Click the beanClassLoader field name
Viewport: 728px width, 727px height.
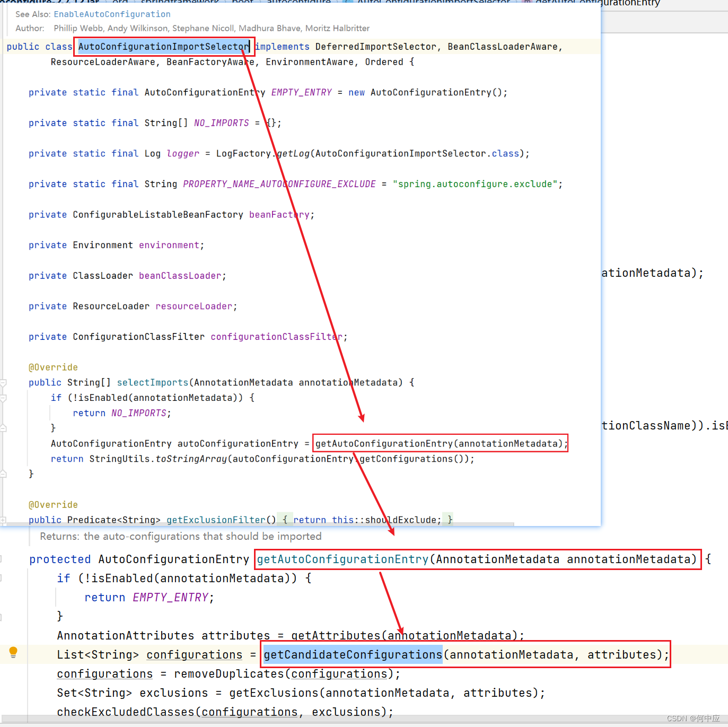(180, 276)
